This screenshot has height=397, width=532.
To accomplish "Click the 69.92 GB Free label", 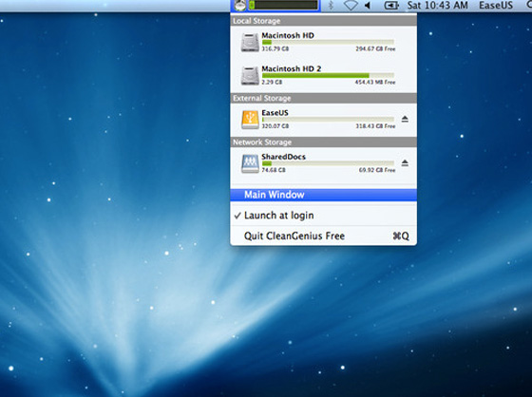I will (377, 170).
